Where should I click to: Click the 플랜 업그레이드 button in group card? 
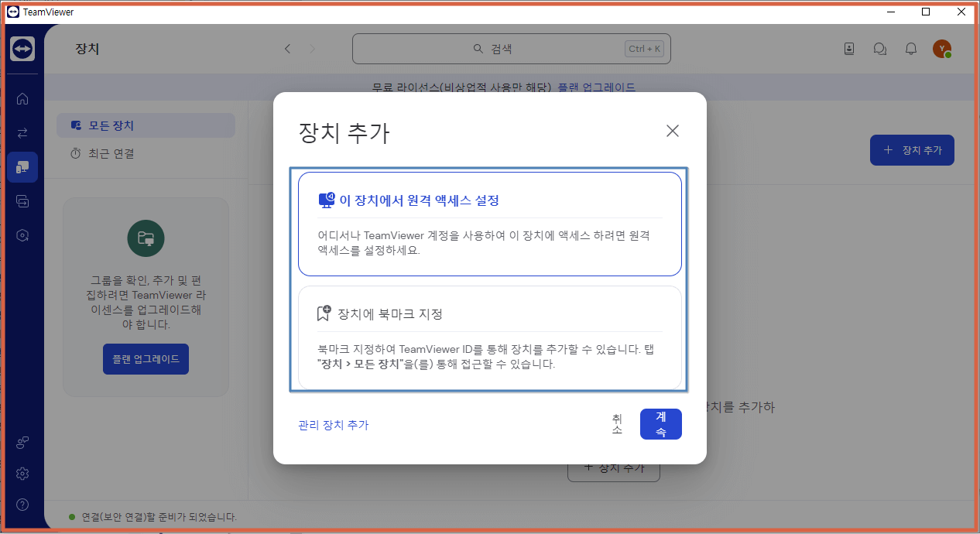(x=146, y=359)
